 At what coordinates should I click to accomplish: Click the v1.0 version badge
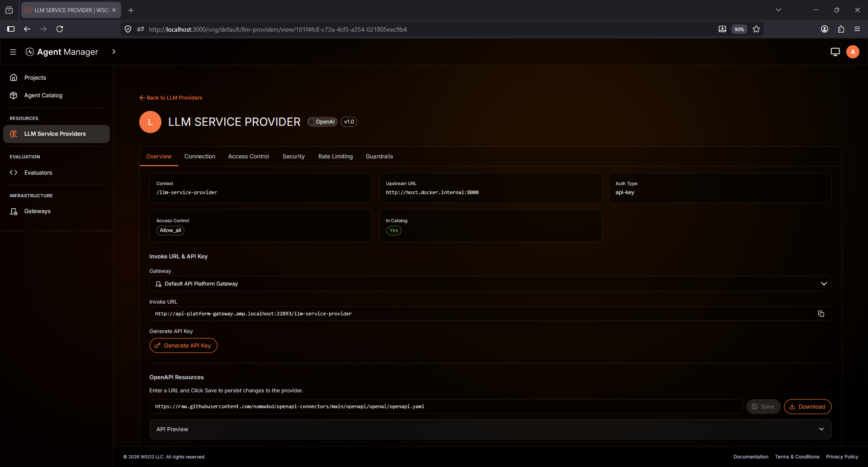coord(349,122)
